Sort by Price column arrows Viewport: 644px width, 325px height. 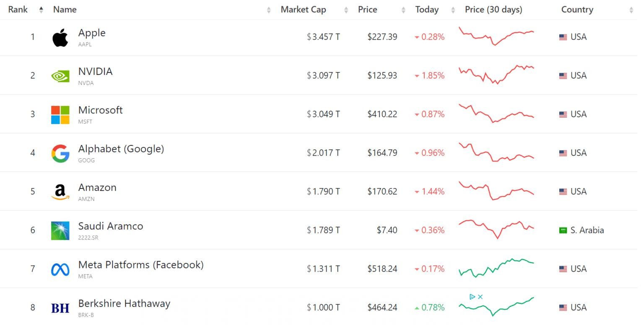pyautogui.click(x=403, y=10)
